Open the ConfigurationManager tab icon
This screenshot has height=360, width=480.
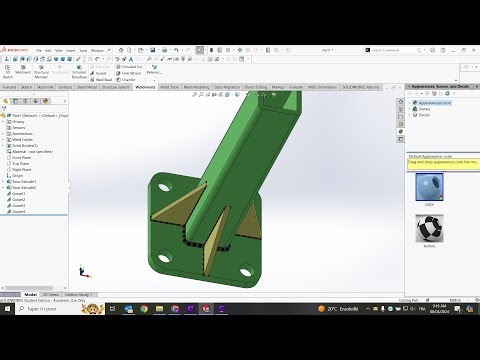tap(25, 101)
